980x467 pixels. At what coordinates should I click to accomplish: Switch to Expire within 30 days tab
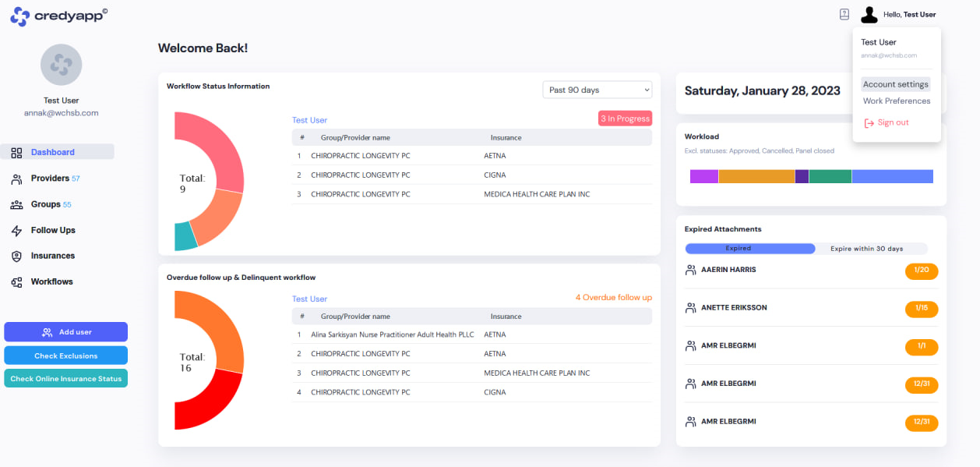click(866, 249)
